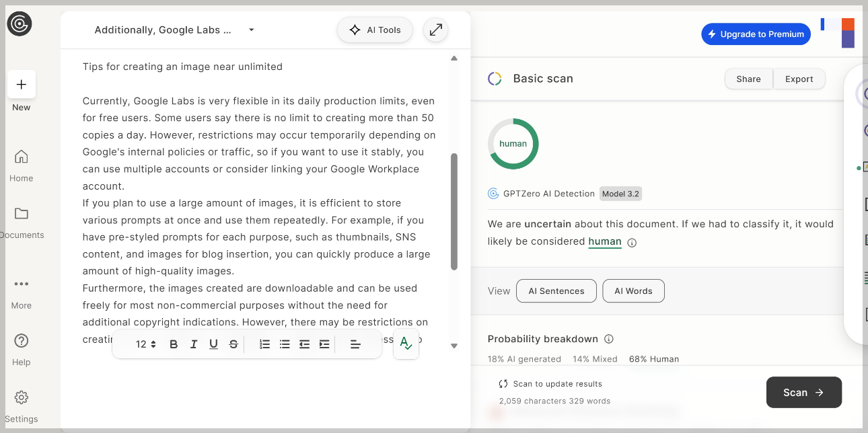
Task: Increase indent of the paragraph
Action: 324,344
